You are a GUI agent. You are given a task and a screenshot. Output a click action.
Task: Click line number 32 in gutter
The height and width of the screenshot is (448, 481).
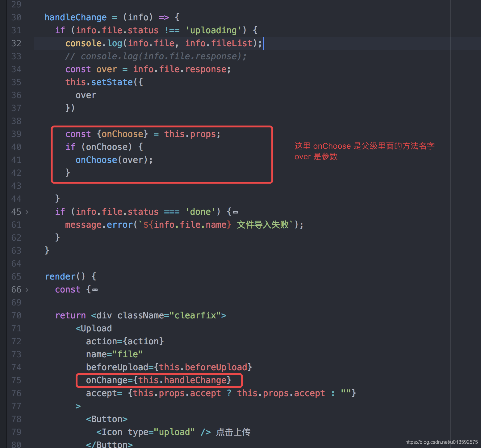pos(16,43)
